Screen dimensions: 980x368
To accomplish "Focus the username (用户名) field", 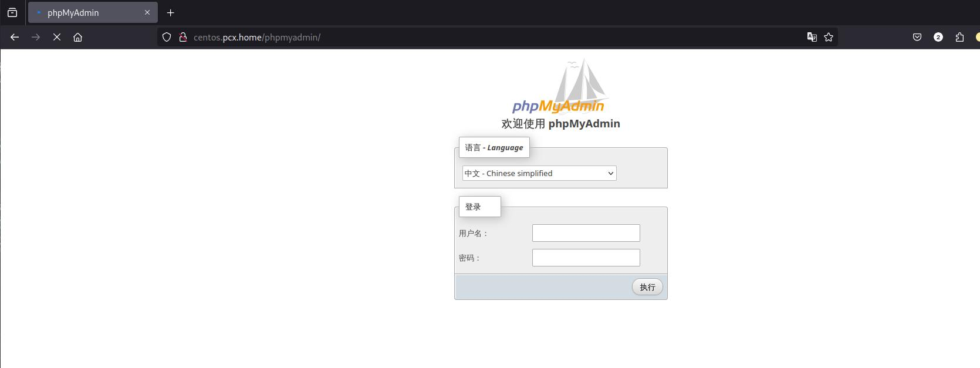I will 586,233.
